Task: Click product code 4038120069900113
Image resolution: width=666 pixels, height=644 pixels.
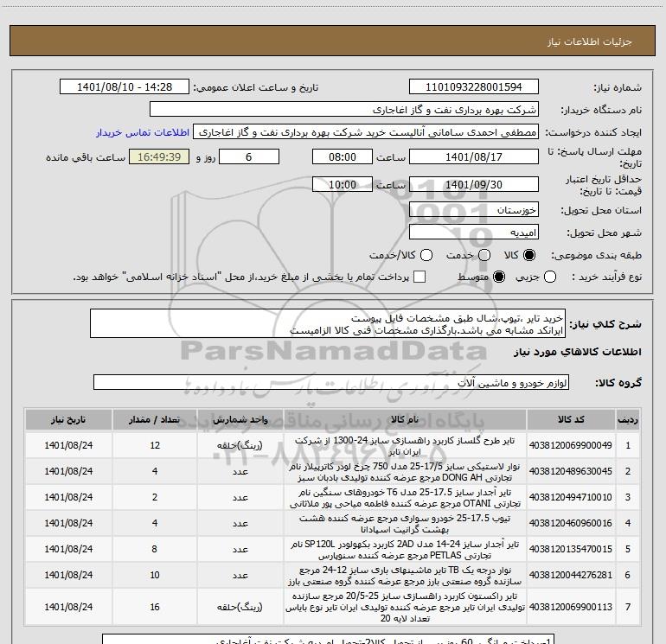Action: coord(571,607)
